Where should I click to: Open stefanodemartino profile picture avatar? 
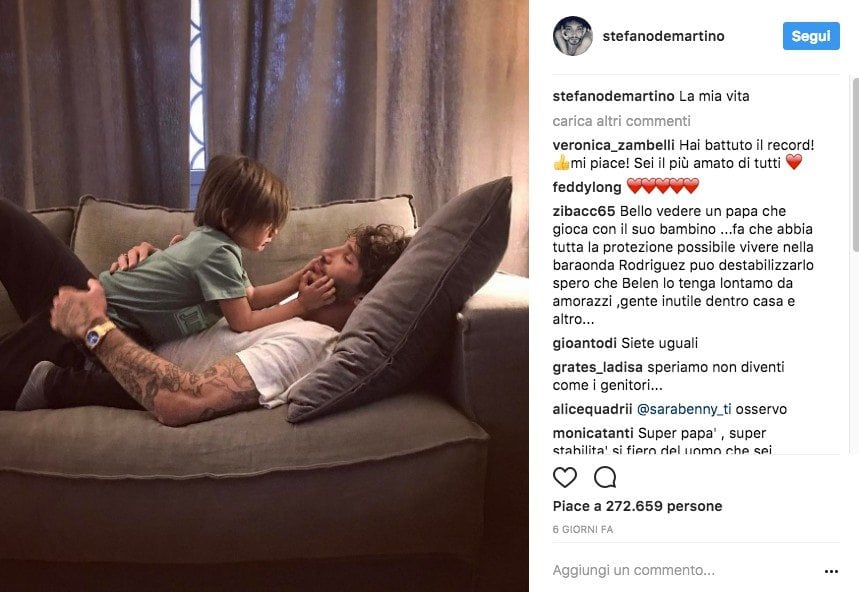(572, 36)
